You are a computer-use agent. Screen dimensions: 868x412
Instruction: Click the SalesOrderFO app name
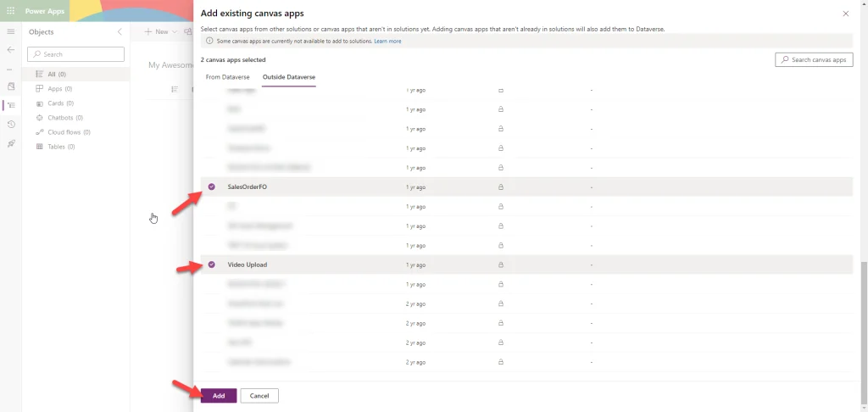[x=247, y=187]
